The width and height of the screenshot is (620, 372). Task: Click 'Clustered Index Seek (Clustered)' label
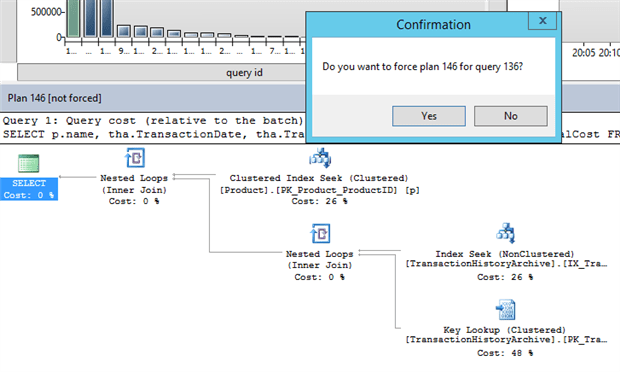pyautogui.click(x=319, y=178)
